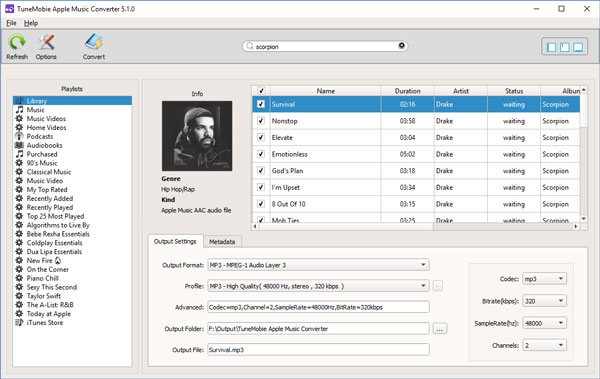Select the Top 25 Most Played gear icon
The image size is (600, 379).
pos(19,216)
